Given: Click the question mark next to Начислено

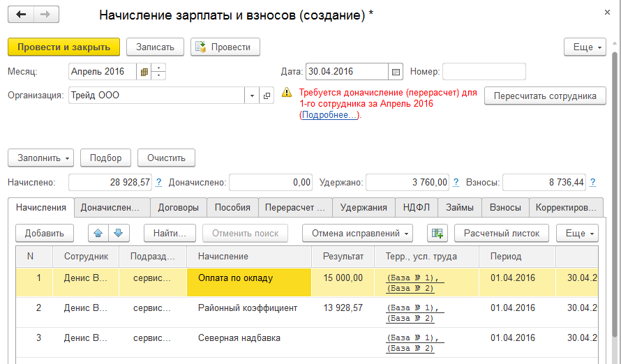Looking at the screenshot, I should tap(158, 183).
